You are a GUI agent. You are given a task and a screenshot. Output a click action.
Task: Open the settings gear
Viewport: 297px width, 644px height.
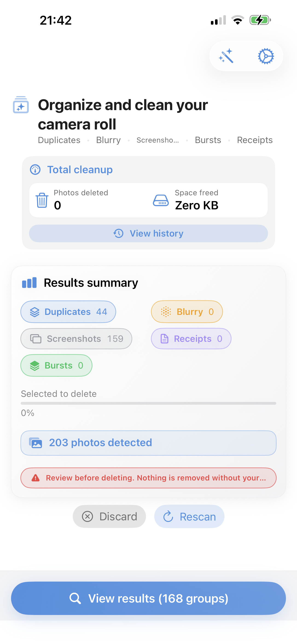tap(266, 56)
